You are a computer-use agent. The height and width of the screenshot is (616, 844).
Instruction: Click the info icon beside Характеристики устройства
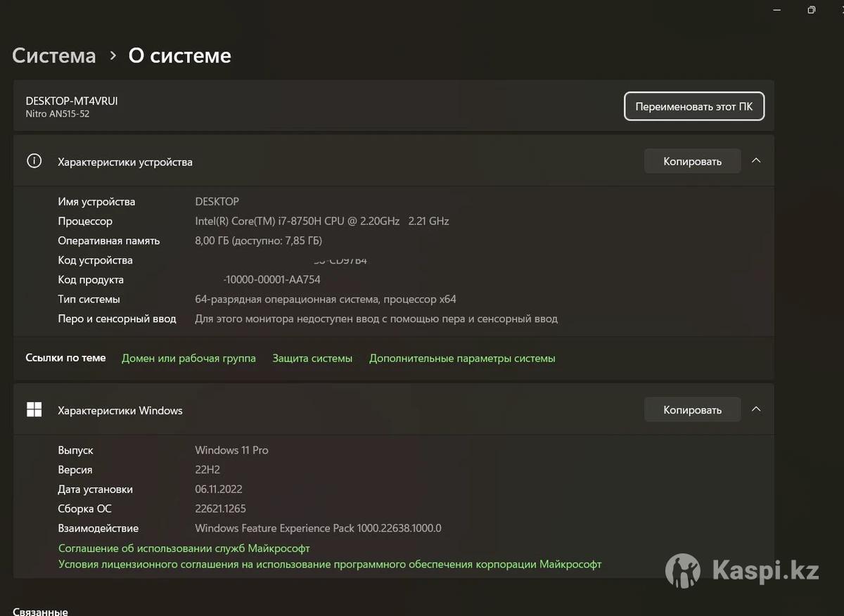click(x=34, y=161)
